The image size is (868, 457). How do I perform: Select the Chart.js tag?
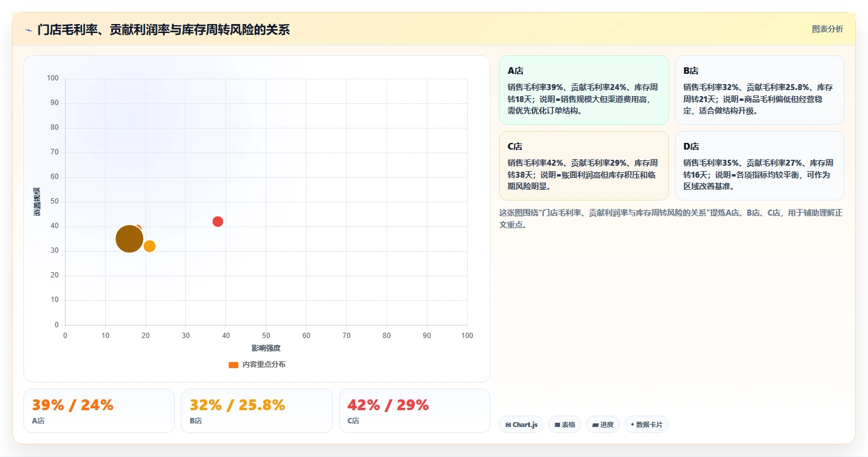521,425
